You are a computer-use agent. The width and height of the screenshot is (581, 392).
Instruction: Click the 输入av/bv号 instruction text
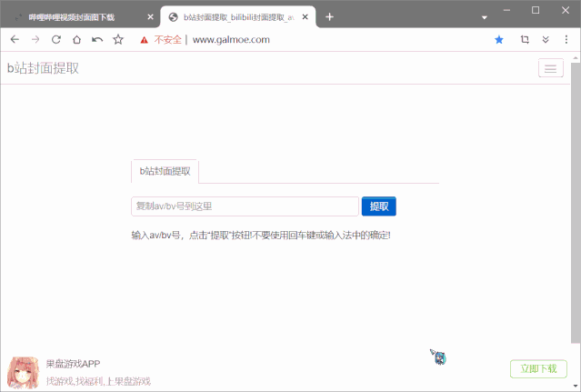pos(261,236)
